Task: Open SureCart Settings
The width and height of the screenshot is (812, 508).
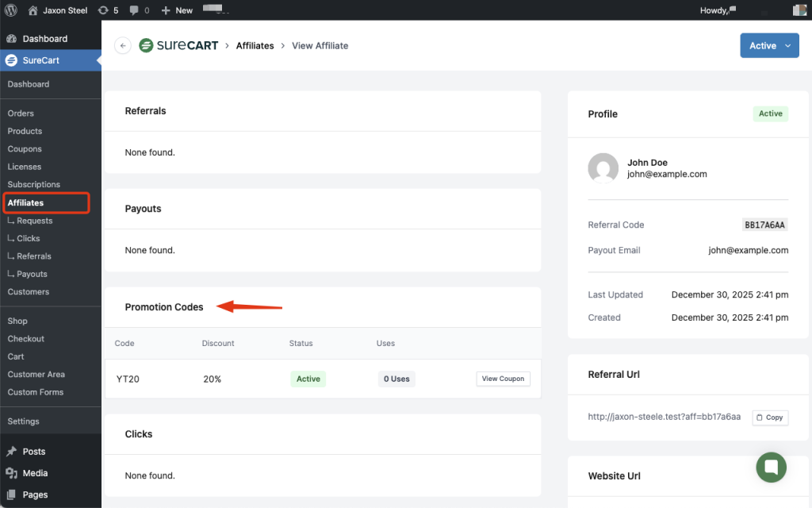Action: click(x=23, y=421)
